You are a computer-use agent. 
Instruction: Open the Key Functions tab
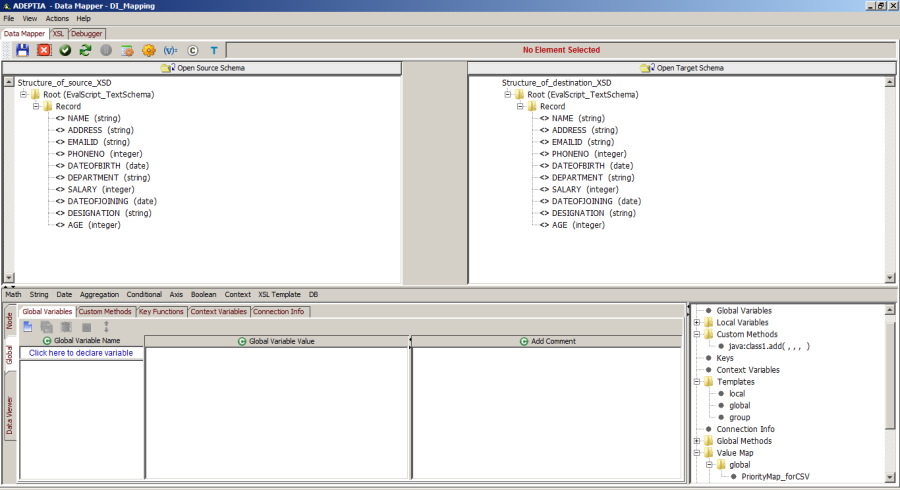click(x=161, y=312)
